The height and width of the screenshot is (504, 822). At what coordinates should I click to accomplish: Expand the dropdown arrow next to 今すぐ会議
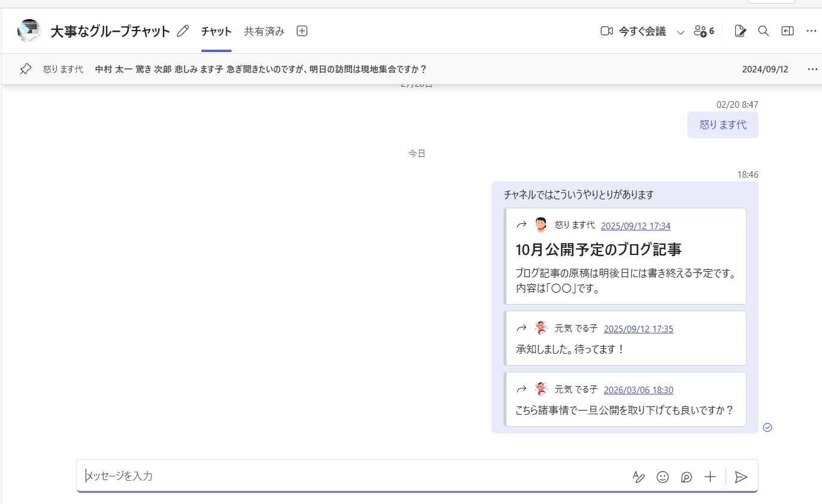click(680, 32)
